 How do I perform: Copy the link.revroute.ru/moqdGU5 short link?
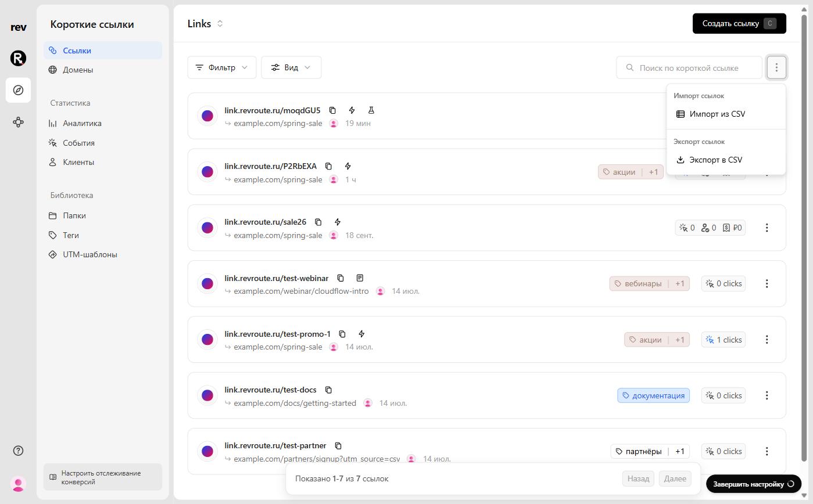coord(332,110)
